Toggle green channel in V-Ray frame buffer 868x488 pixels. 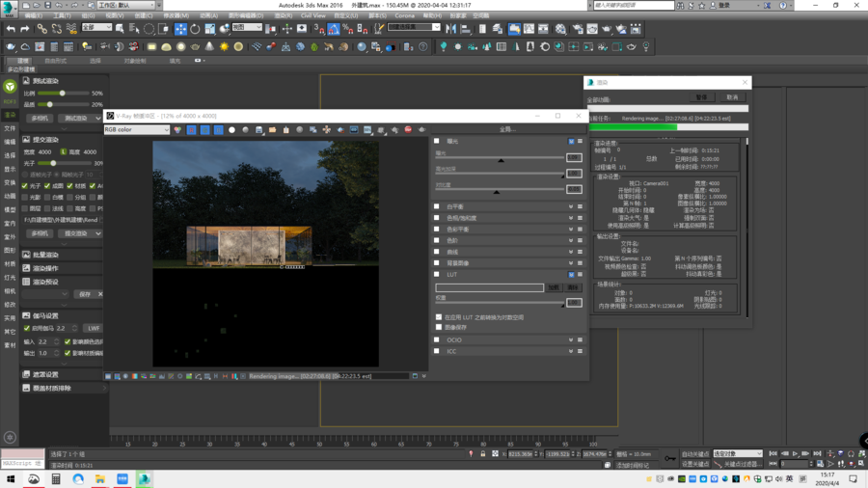(x=204, y=129)
